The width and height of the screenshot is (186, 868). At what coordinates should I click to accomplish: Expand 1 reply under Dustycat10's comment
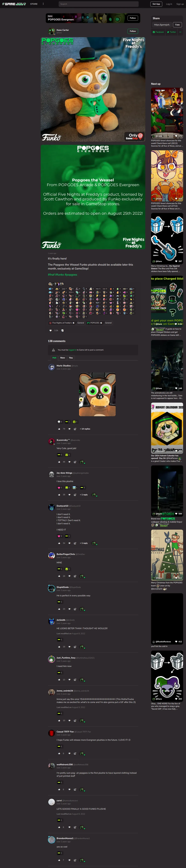[x=84, y=543]
